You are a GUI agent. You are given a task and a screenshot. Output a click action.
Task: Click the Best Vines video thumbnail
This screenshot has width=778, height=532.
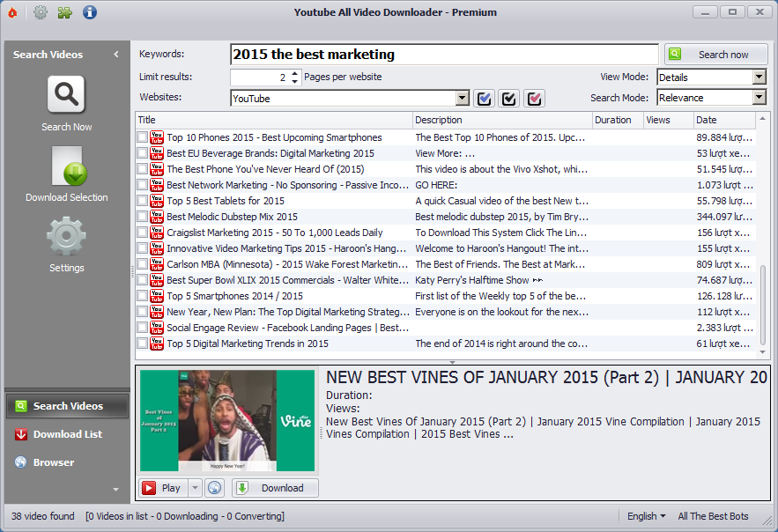[x=227, y=420]
